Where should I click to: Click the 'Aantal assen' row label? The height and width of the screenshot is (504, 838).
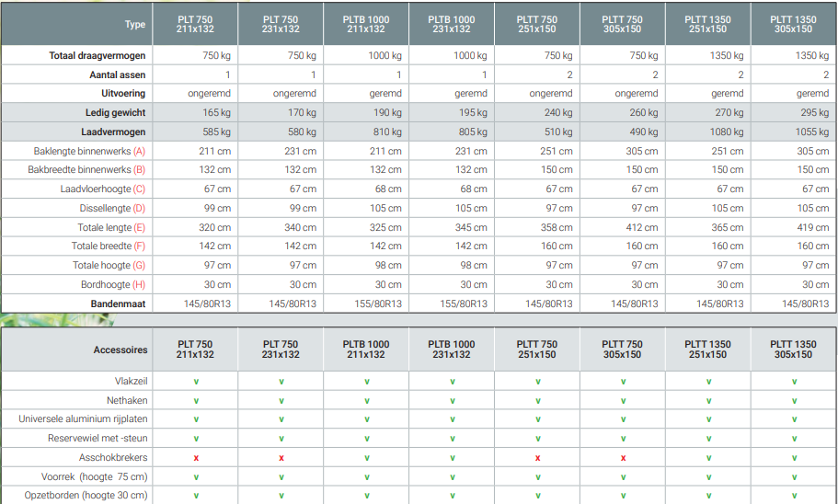tap(118, 74)
